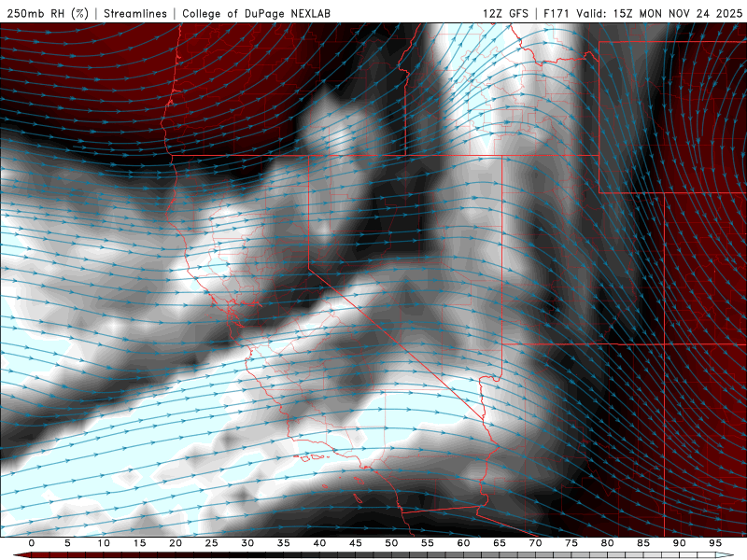Select the "45" label on the RH legend
The image size is (747, 560).
(356, 543)
